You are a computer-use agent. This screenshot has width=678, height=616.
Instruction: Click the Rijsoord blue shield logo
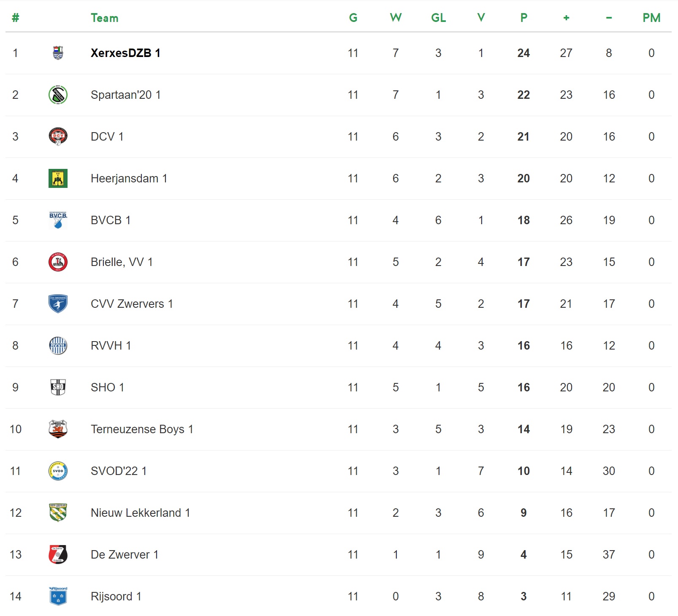click(x=58, y=597)
